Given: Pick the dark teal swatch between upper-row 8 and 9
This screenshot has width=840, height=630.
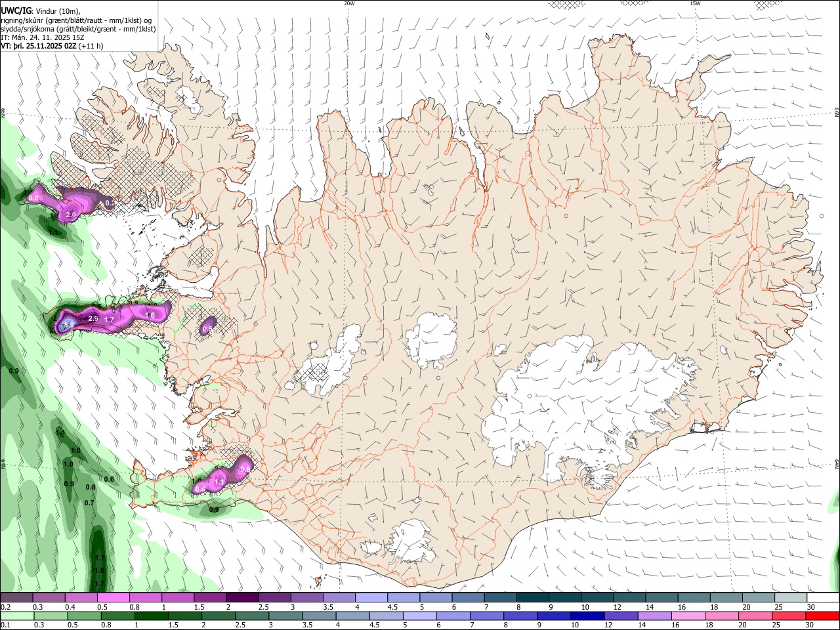Looking at the screenshot, I should 532,598.
